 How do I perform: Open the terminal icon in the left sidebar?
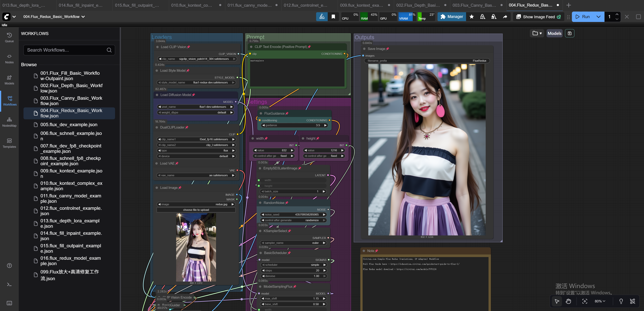tap(9, 284)
